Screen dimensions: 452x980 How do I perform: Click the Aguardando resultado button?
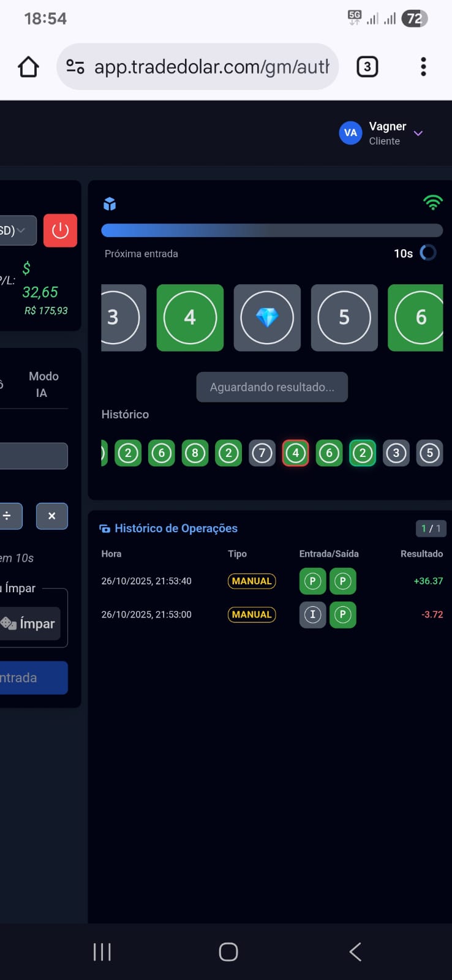click(x=272, y=387)
